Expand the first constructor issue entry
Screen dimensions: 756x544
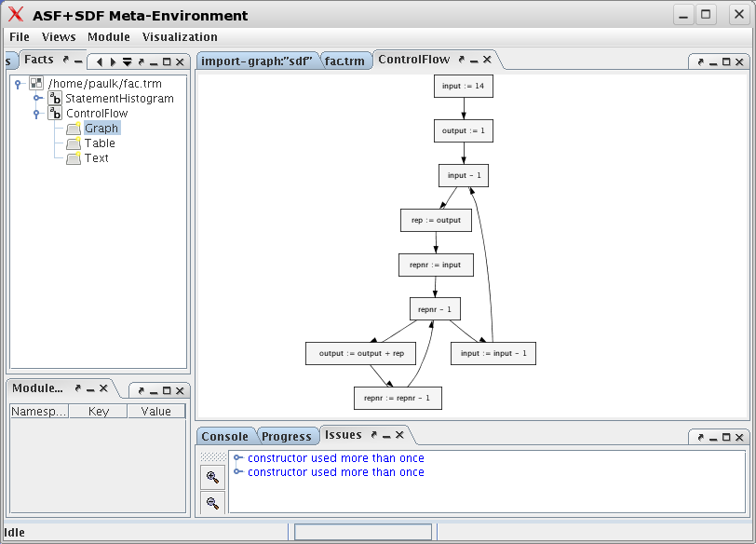238,457
